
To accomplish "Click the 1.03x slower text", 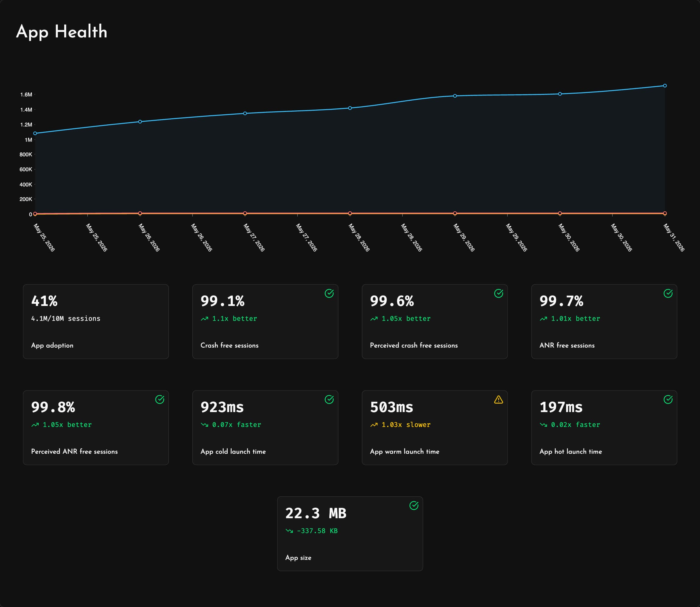I will [406, 425].
